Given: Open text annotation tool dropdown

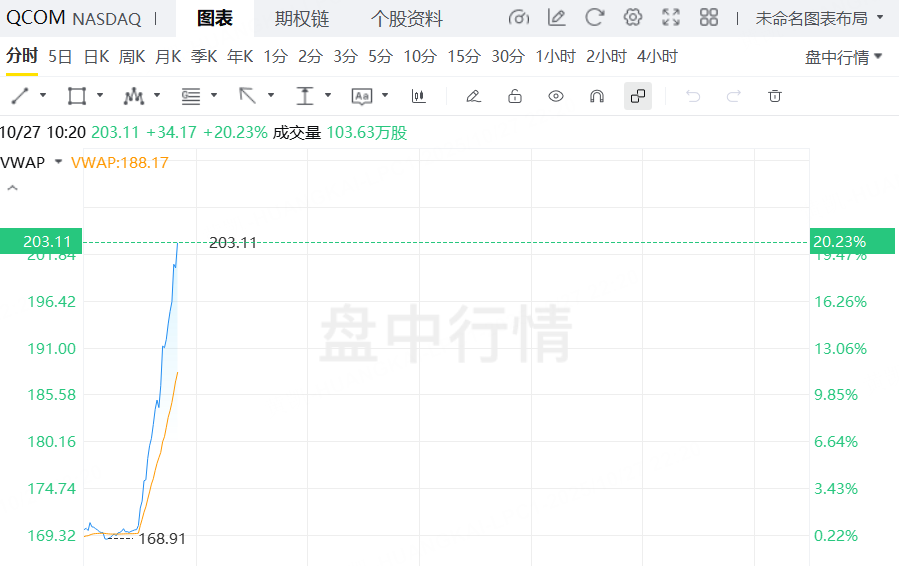Looking at the screenshot, I should [385, 95].
